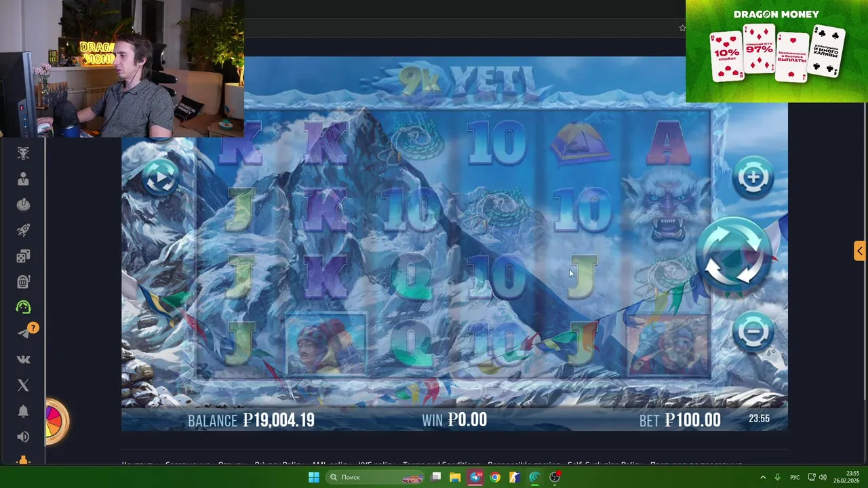
Task: Open the Windows Start menu
Action: [x=313, y=477]
